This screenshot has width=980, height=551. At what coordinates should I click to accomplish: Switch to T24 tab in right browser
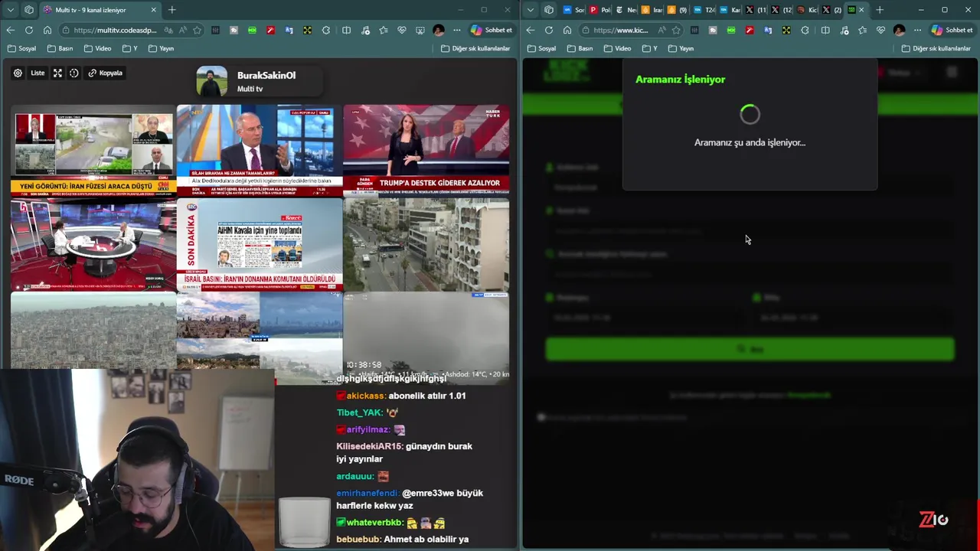point(704,10)
